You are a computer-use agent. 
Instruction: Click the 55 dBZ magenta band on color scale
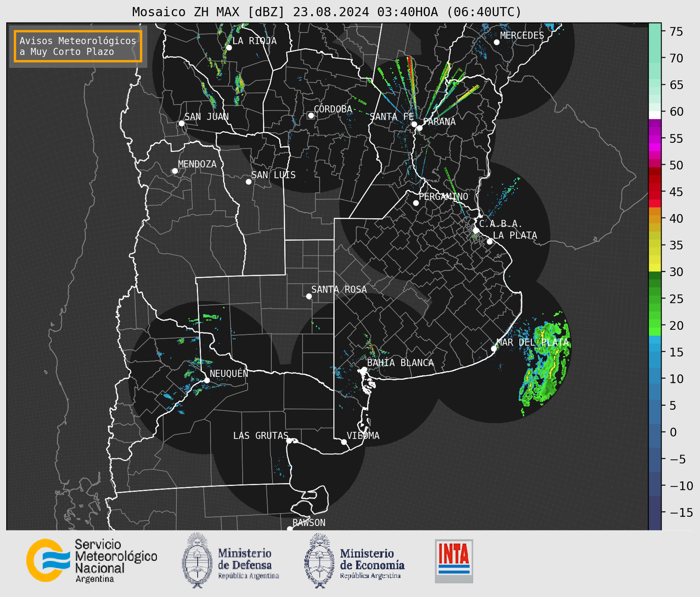point(655,139)
